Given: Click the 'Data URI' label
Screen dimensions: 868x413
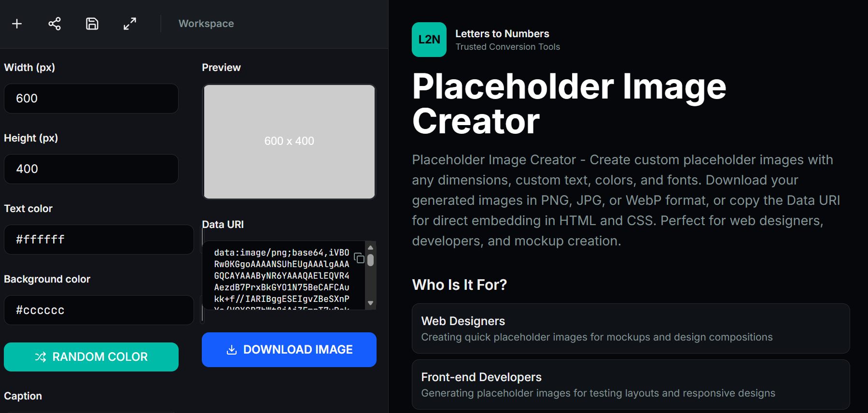Looking at the screenshot, I should (223, 225).
